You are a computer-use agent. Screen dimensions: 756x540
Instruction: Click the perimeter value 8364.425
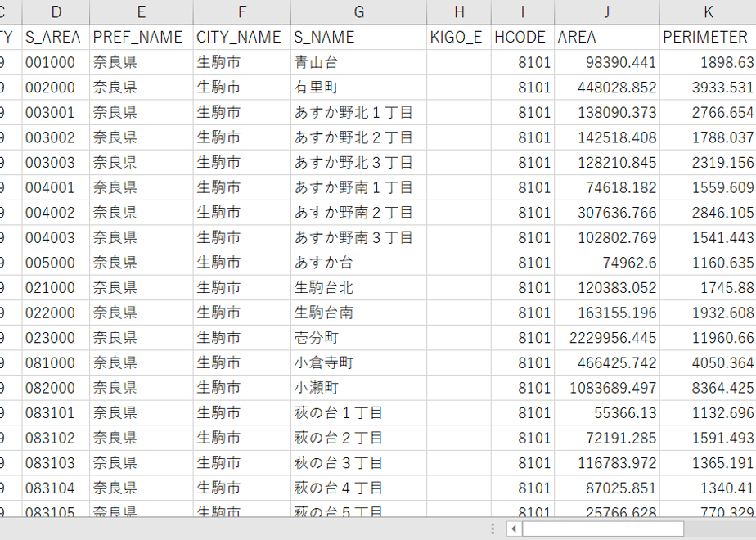(x=708, y=388)
